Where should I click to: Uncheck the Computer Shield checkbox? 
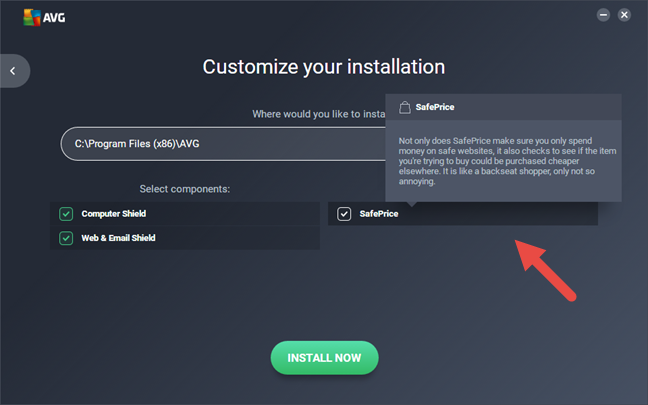point(66,214)
